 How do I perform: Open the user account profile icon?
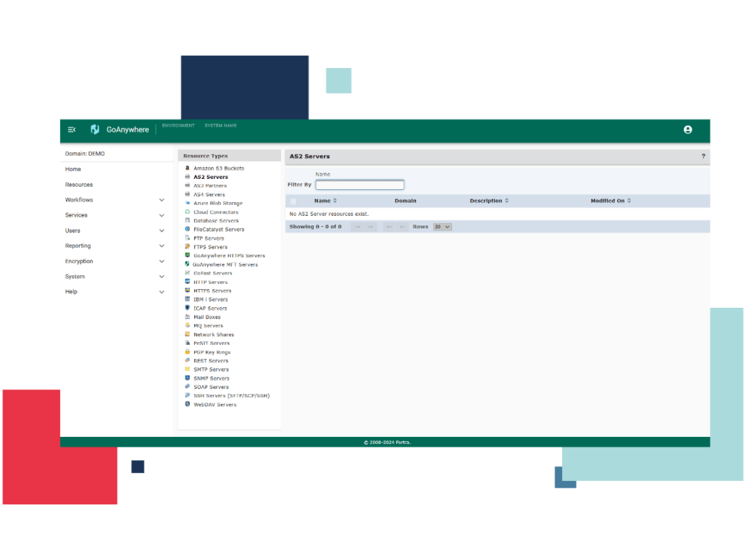coord(687,130)
